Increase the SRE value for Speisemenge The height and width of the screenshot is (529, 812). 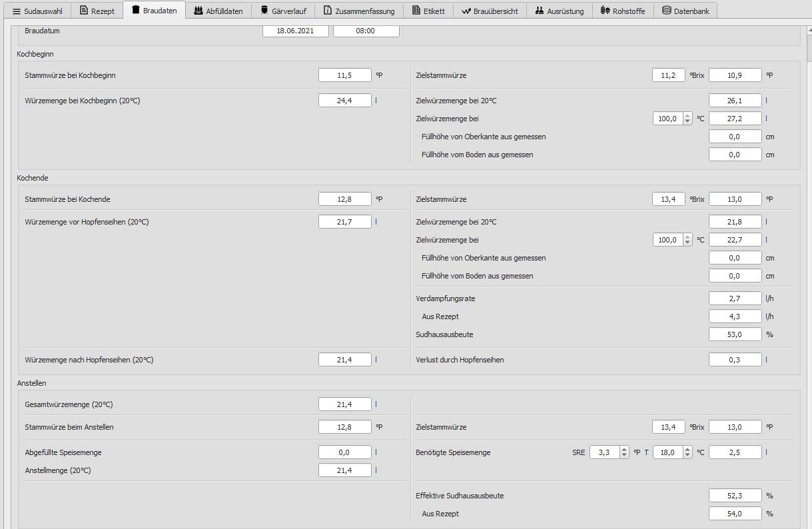pos(624,450)
